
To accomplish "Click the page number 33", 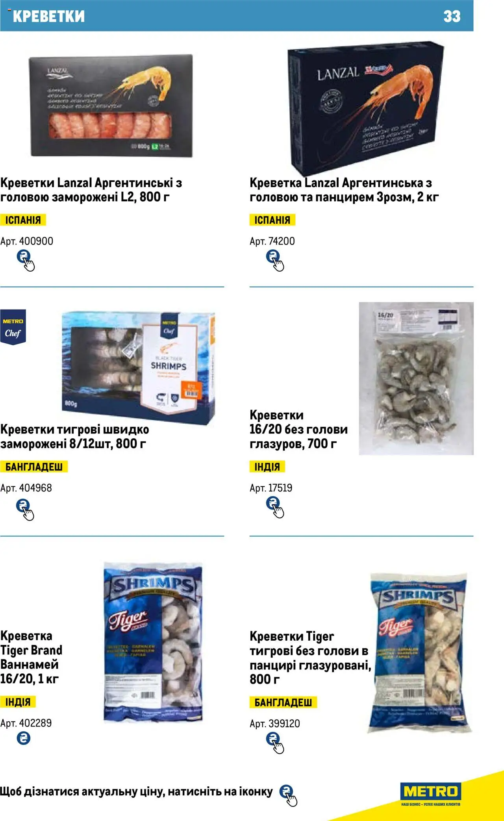I will coord(452,16).
